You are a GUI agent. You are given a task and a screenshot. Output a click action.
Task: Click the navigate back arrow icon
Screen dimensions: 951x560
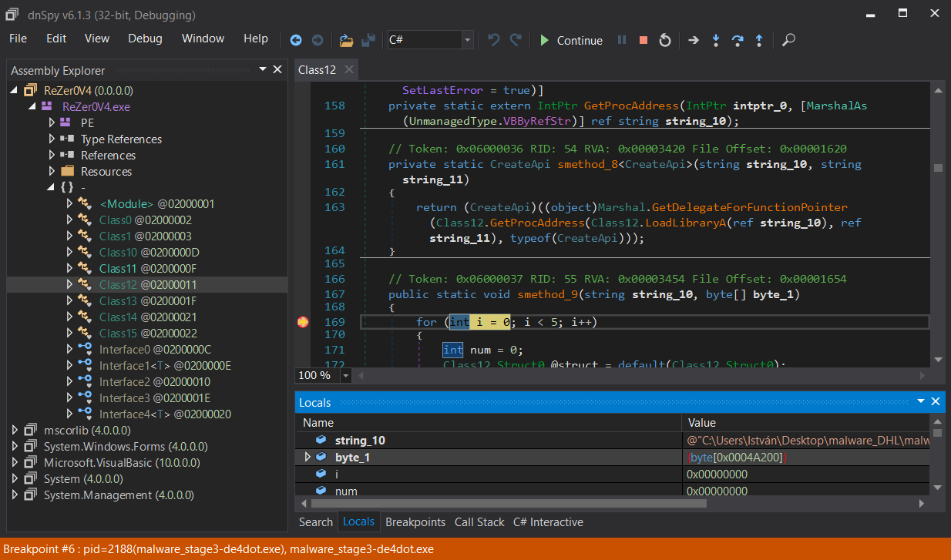pos(296,40)
